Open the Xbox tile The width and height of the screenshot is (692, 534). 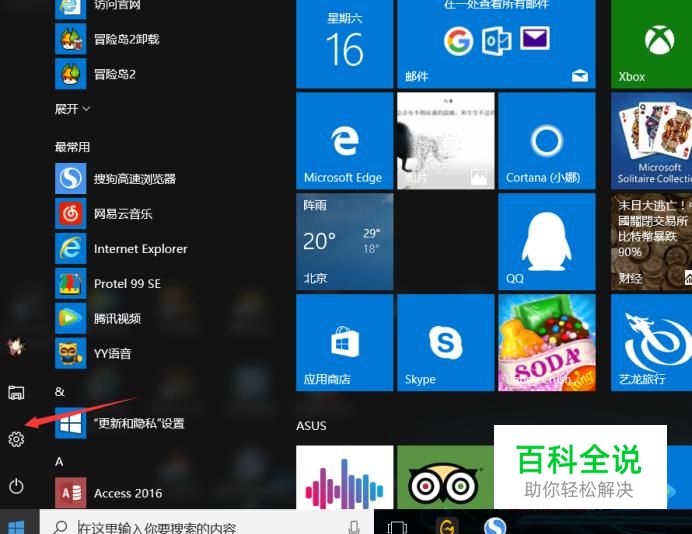(x=651, y=44)
